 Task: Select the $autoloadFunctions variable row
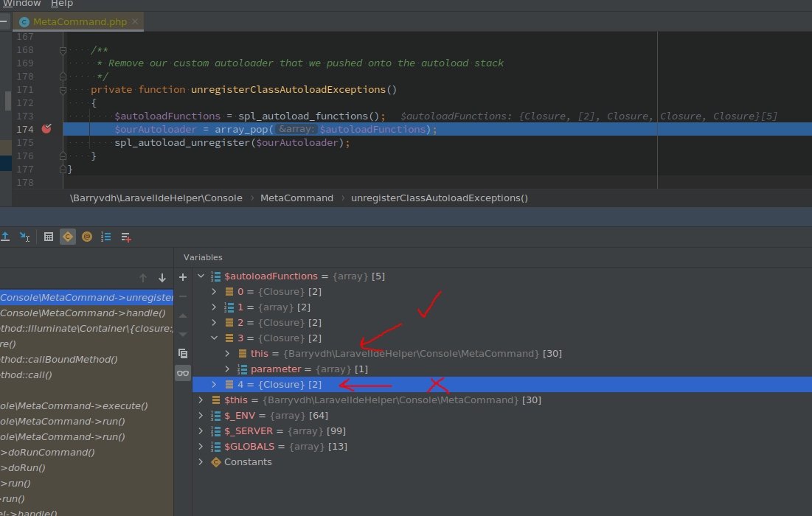[502, 276]
